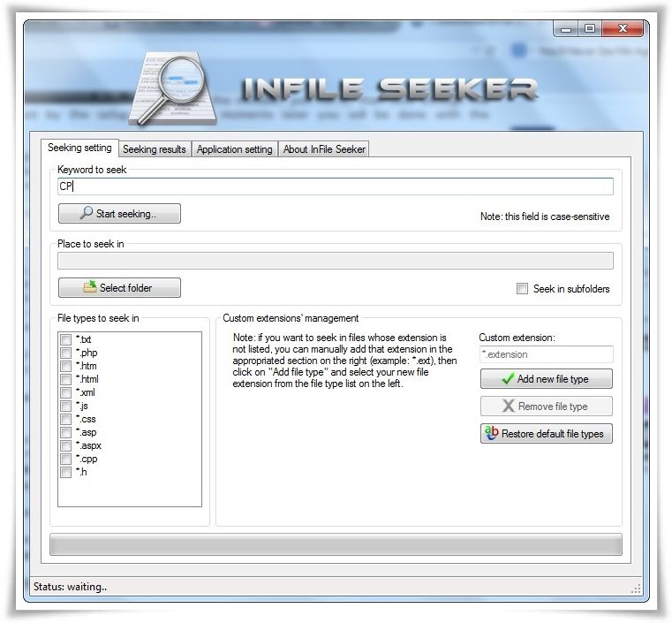Viewport: 672px width, 623px height.
Task: Click the green checkmark icon on Add new file type
Action: coord(508,378)
